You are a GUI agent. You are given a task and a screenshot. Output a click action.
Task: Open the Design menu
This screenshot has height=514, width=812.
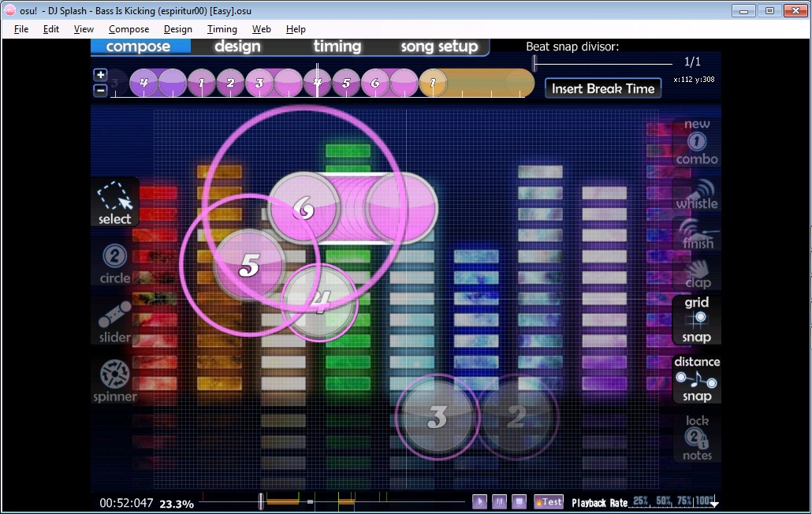click(177, 29)
